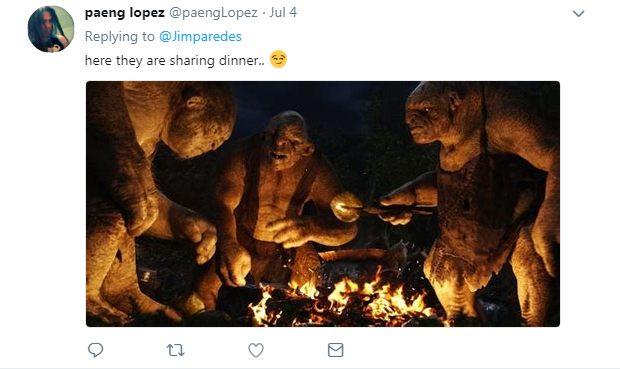Viewport: 620px width, 369px height.
Task: Click the smirking face emoji
Action: [x=278, y=59]
